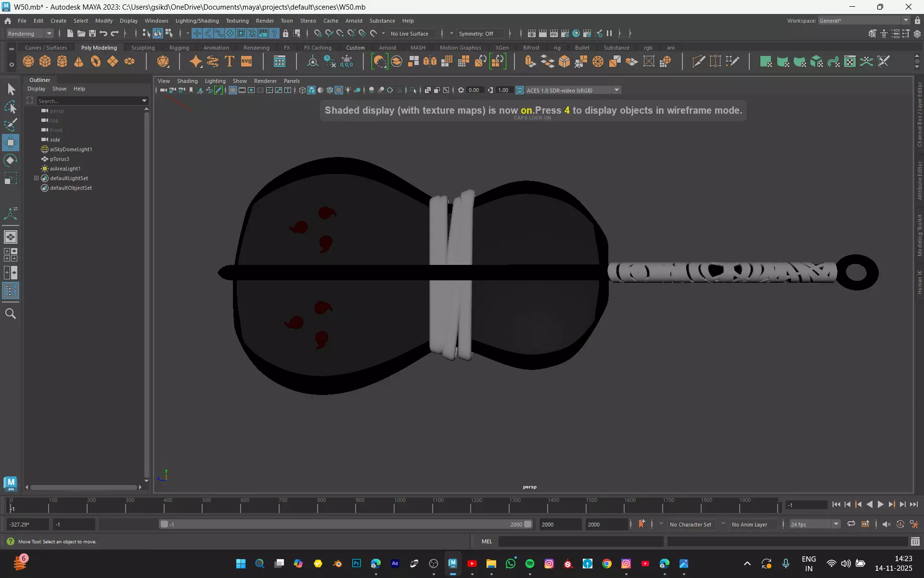Toggle the viewport grid display
The image size is (924, 578).
point(232,90)
